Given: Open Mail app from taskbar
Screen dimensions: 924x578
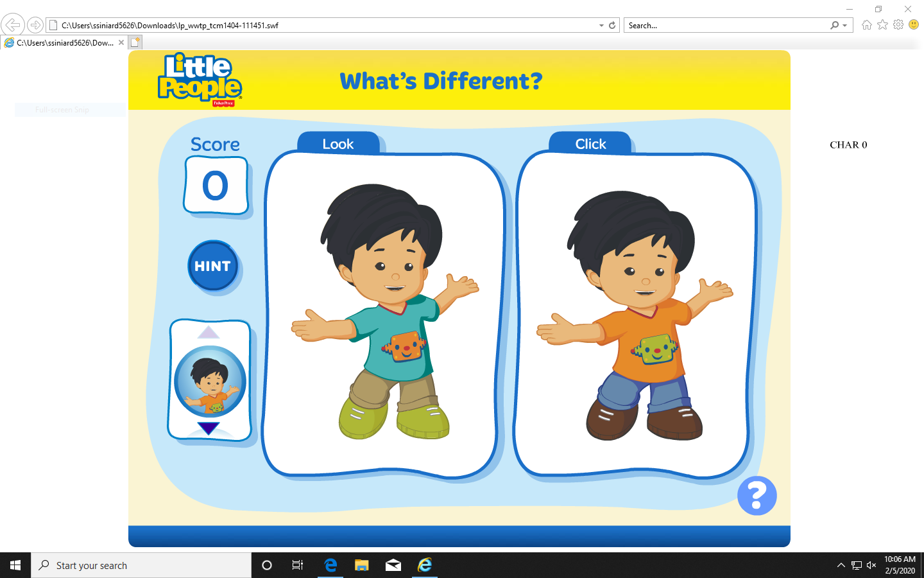Looking at the screenshot, I should coord(393,565).
